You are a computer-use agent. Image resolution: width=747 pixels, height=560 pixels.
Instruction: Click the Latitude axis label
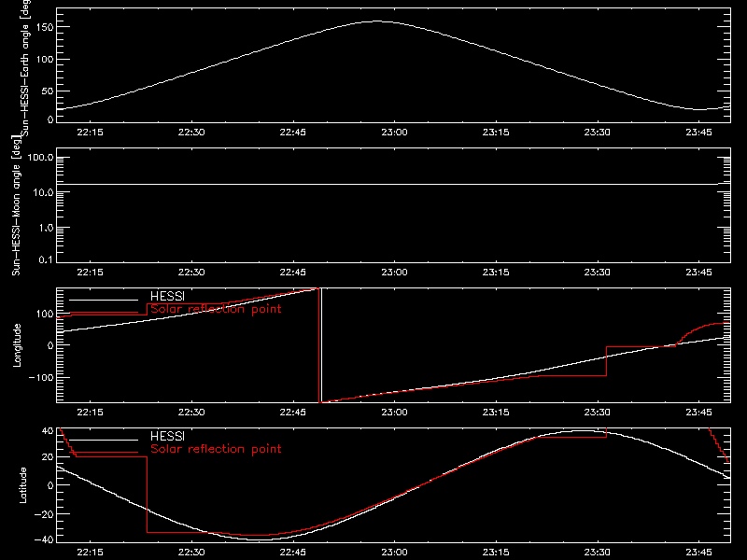tap(22, 485)
